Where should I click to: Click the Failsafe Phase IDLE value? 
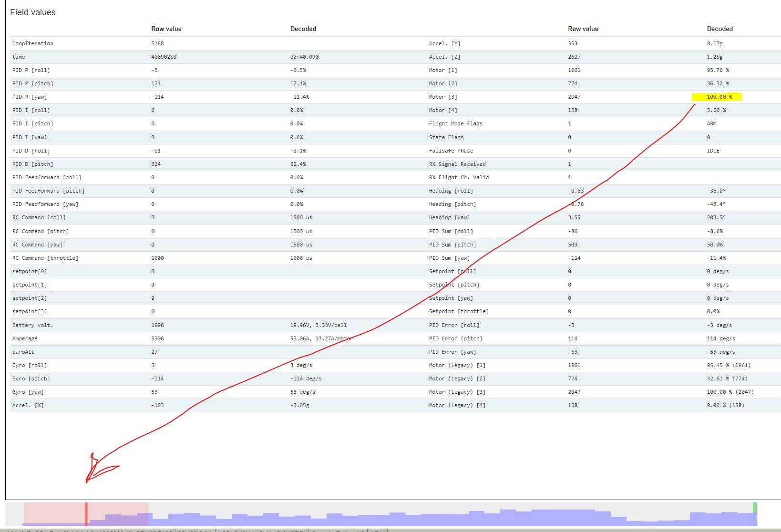[713, 151]
